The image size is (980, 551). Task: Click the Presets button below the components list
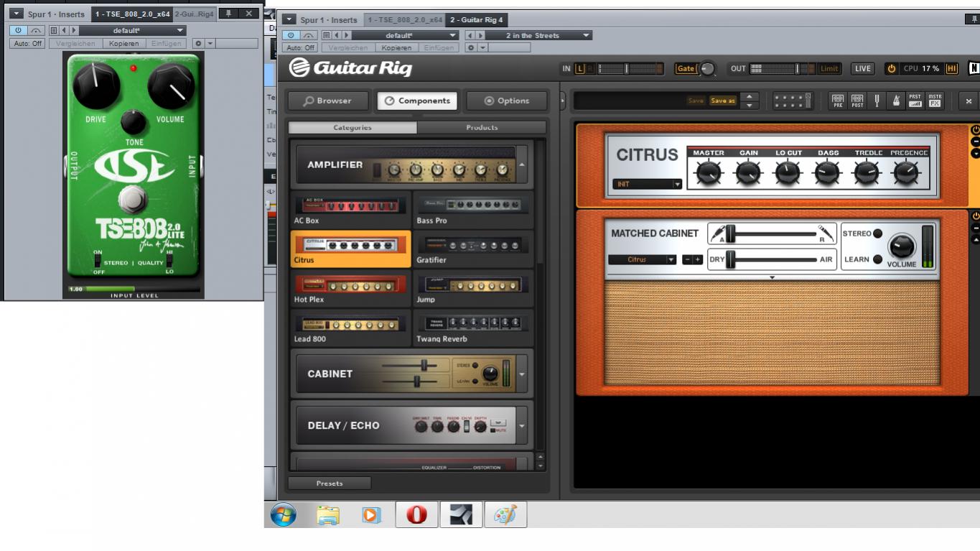(x=330, y=483)
